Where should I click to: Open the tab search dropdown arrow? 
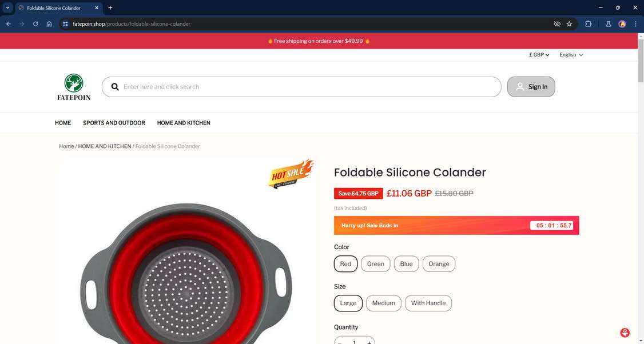7,8
